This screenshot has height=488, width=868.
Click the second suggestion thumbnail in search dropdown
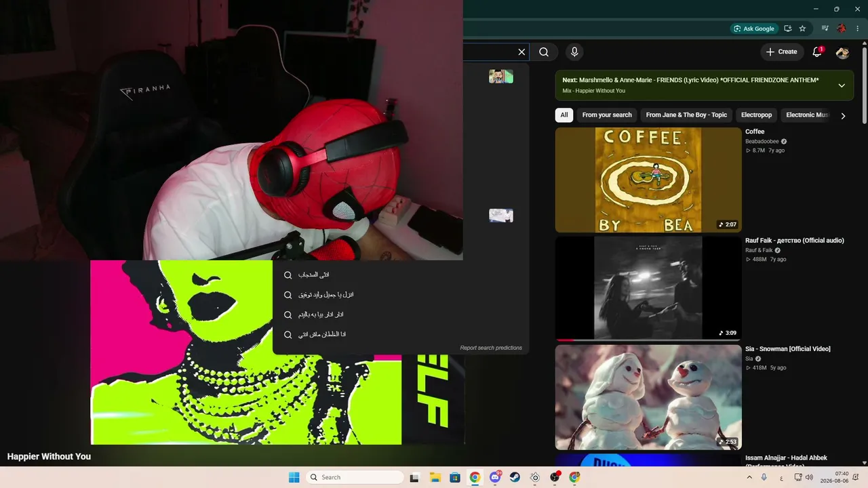coord(501,216)
